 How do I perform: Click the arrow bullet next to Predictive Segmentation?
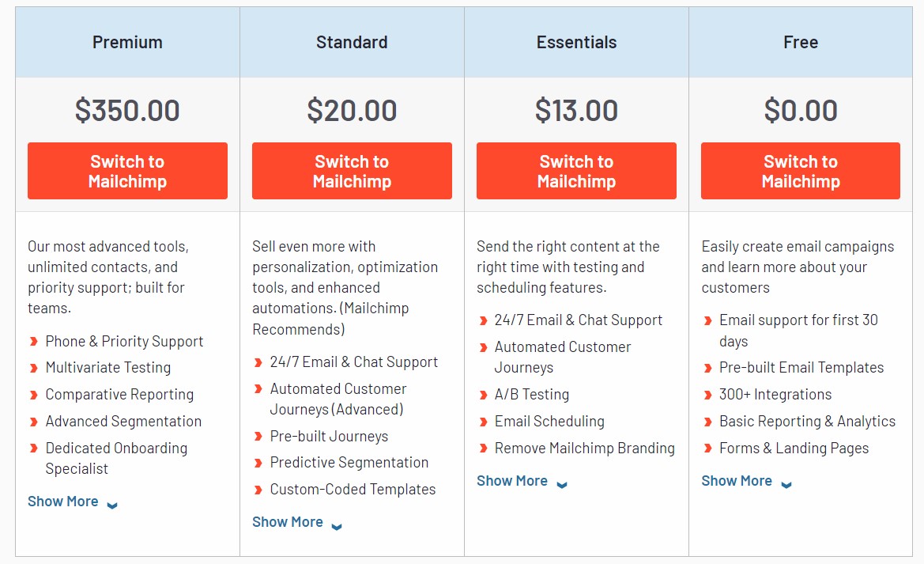click(260, 462)
